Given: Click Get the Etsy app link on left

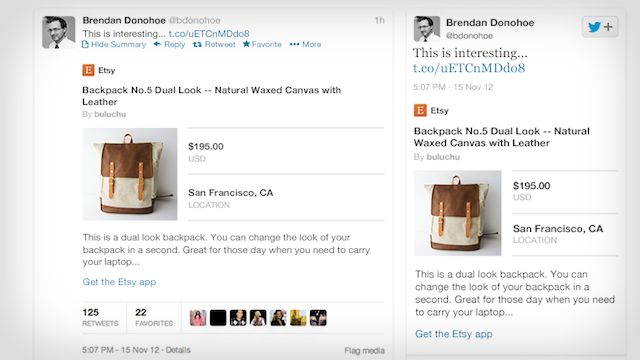Looking at the screenshot, I should point(119,282).
